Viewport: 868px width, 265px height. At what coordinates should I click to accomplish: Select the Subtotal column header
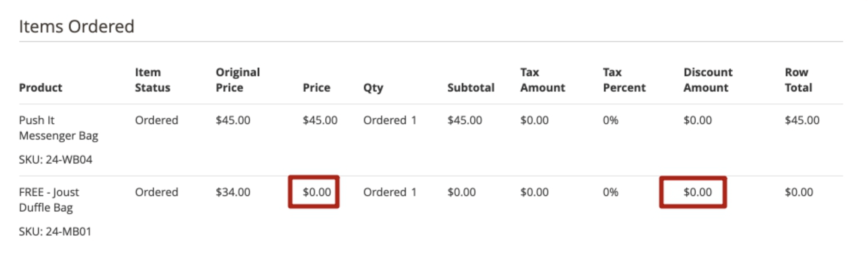point(471,88)
